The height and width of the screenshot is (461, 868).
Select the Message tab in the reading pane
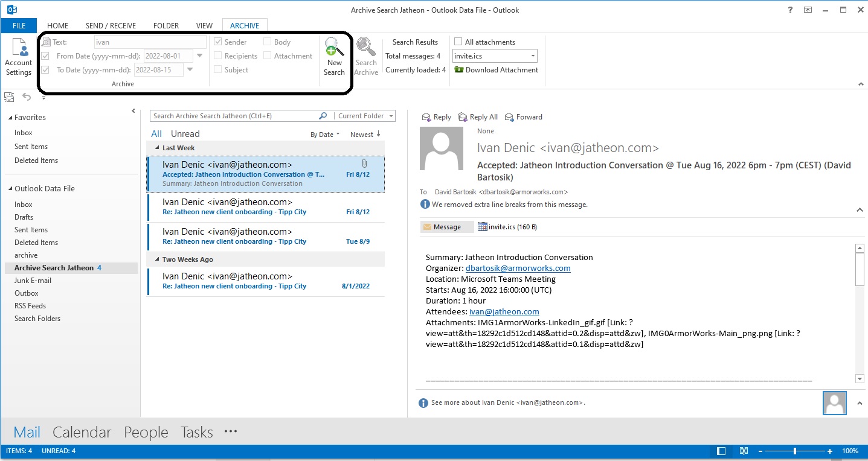pos(447,227)
